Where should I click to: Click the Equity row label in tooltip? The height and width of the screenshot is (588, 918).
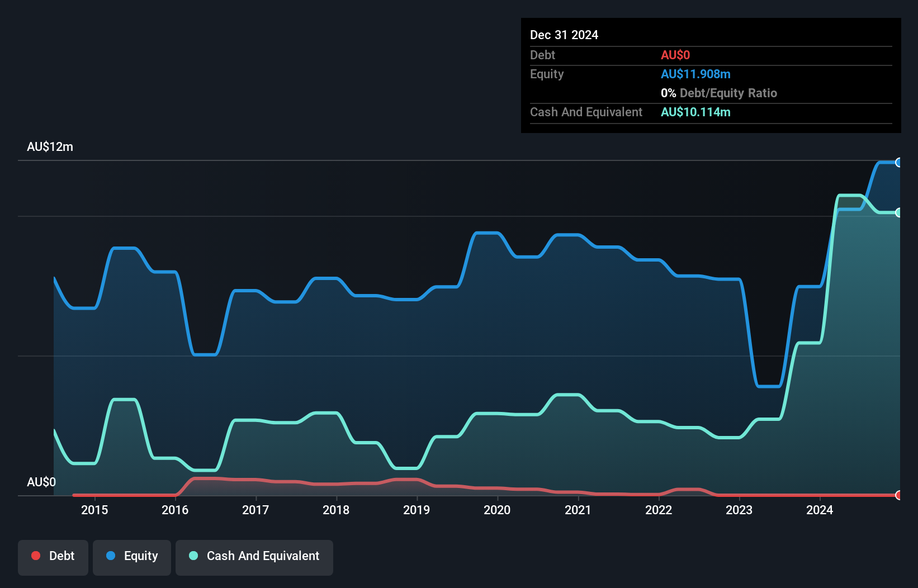pyautogui.click(x=547, y=74)
